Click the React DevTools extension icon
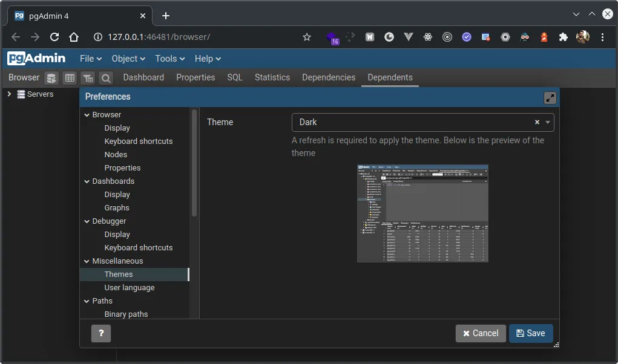The image size is (618, 364). tap(427, 37)
